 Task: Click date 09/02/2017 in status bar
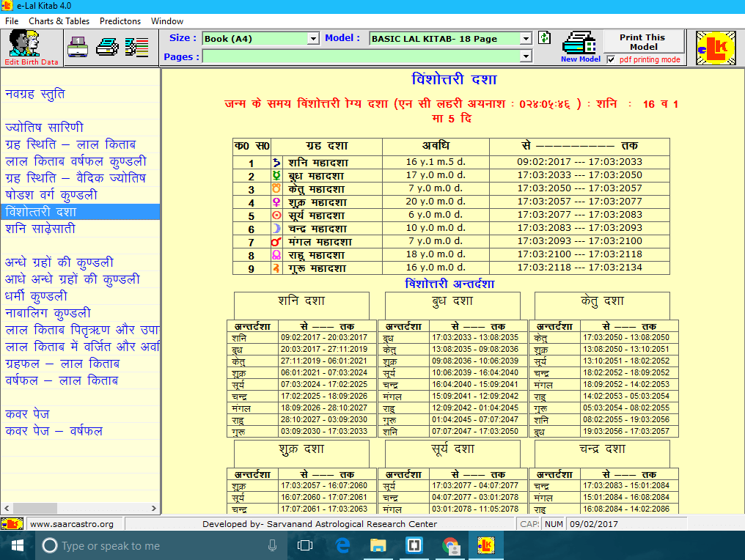[594, 524]
